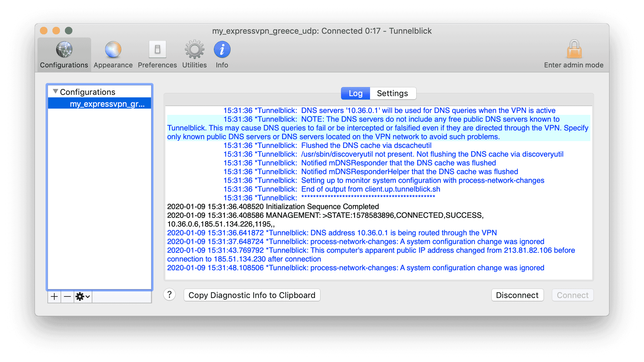Click the Disconnect button
Viewport: 644px width, 362px height.
(x=517, y=295)
